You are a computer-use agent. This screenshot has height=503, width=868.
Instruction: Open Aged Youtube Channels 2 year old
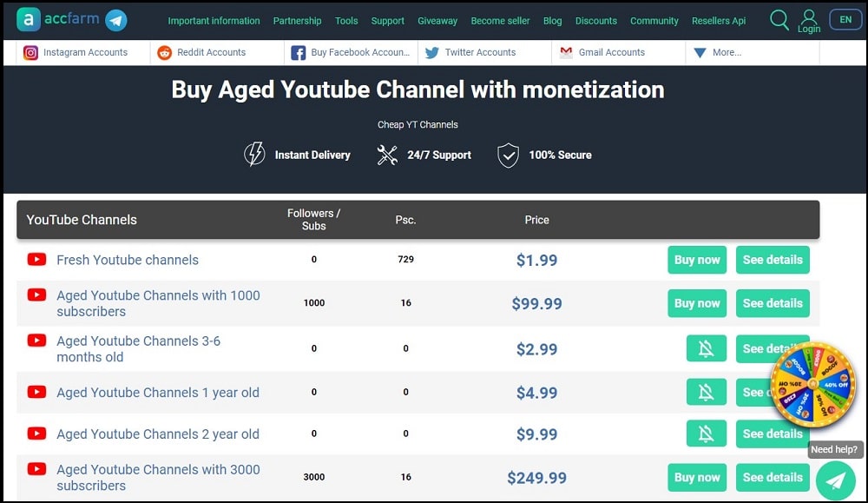pos(158,434)
